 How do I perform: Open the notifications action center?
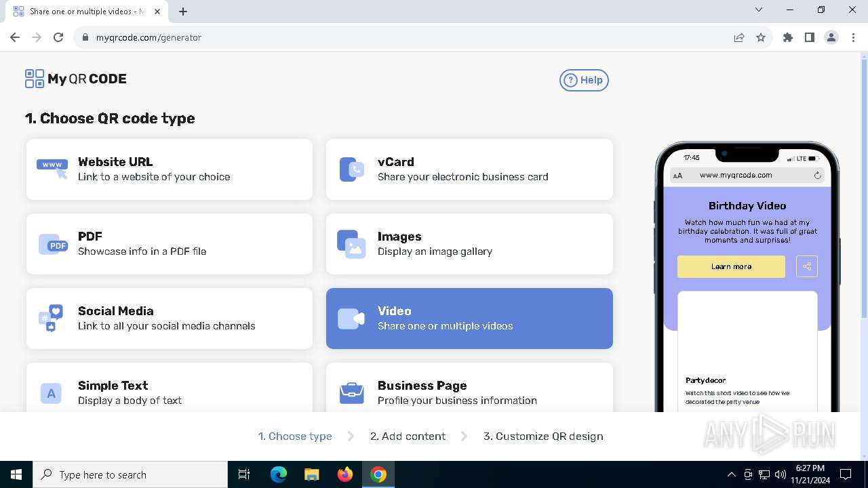click(x=846, y=474)
